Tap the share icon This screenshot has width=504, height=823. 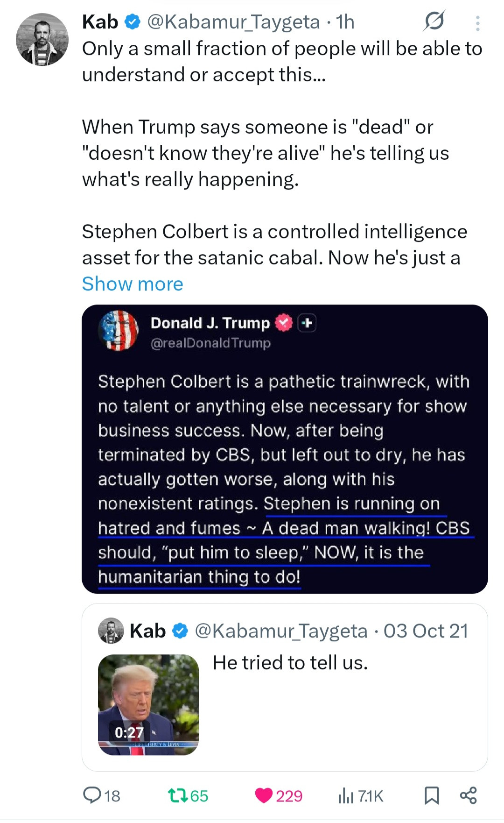tap(468, 795)
